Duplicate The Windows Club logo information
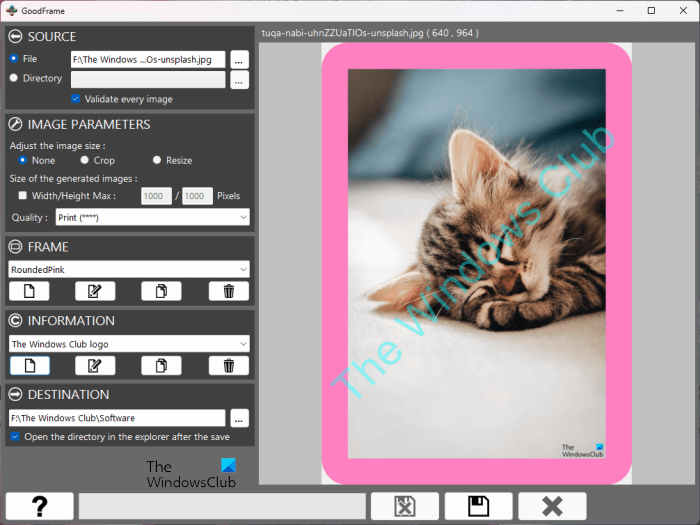The height and width of the screenshot is (525, 700). (x=161, y=366)
